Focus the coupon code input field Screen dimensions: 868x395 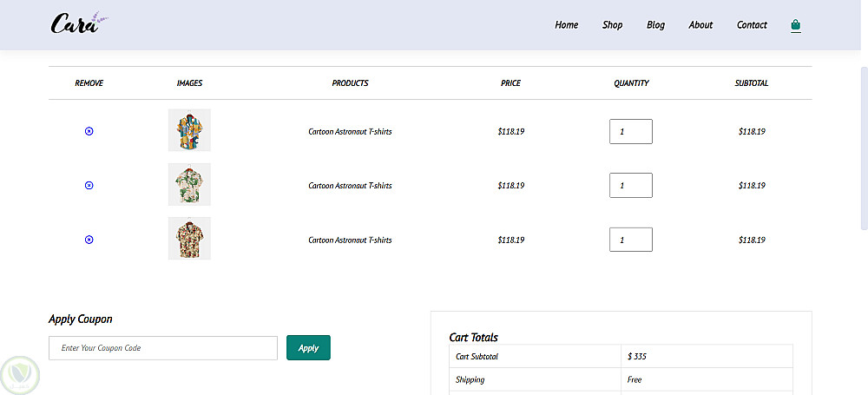[163, 348]
